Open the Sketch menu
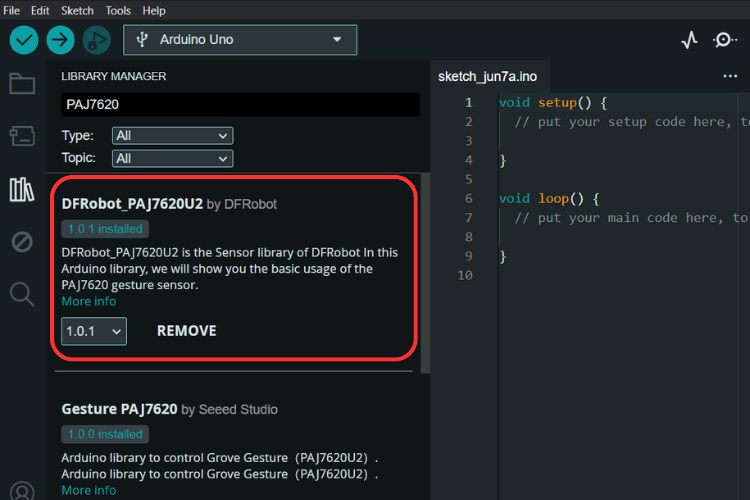The image size is (750, 500). [x=77, y=11]
